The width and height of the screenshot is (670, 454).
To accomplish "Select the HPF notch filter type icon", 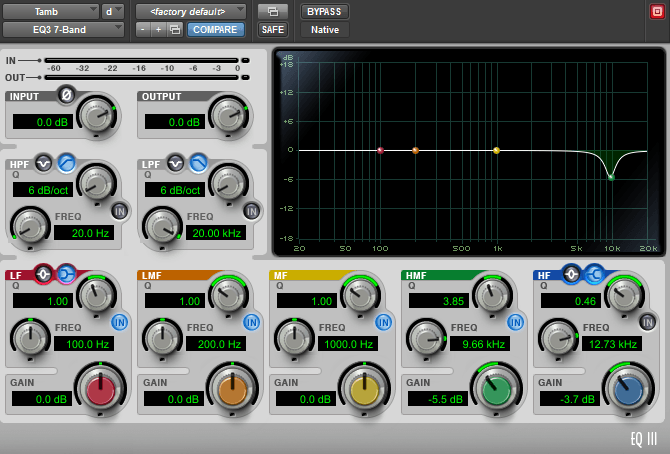I will tap(45, 162).
